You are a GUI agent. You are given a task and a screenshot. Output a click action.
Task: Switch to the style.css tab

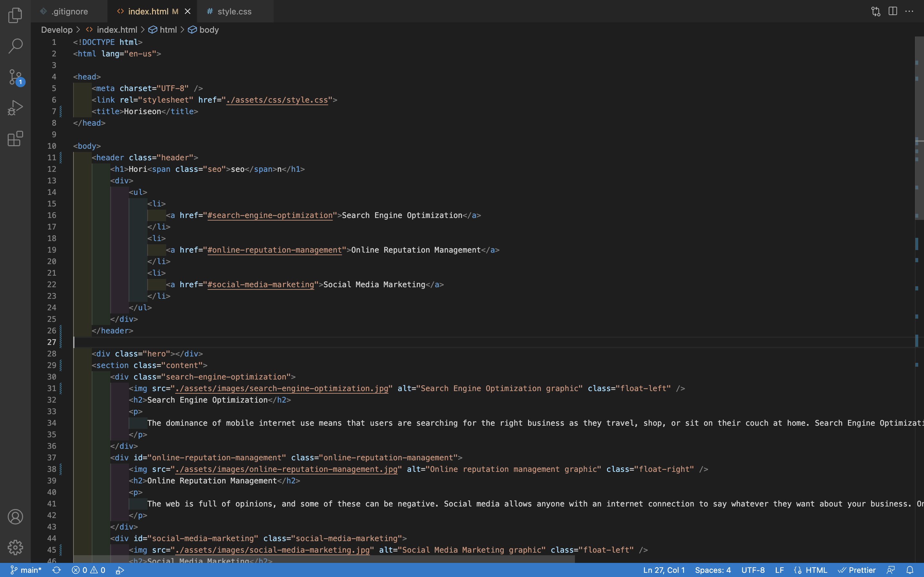coord(234,11)
